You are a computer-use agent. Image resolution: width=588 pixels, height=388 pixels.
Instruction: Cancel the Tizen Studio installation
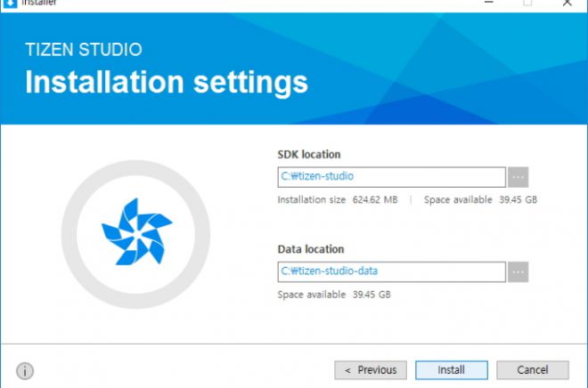coord(533,370)
